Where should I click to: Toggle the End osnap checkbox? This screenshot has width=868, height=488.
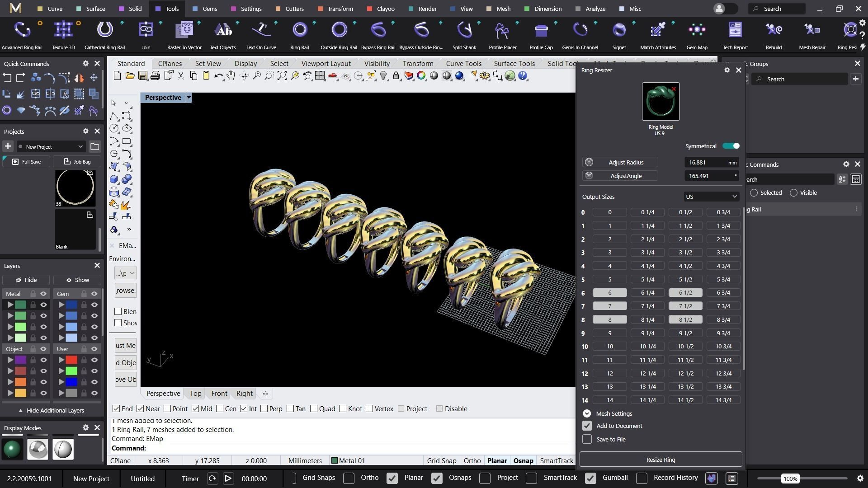116,408
